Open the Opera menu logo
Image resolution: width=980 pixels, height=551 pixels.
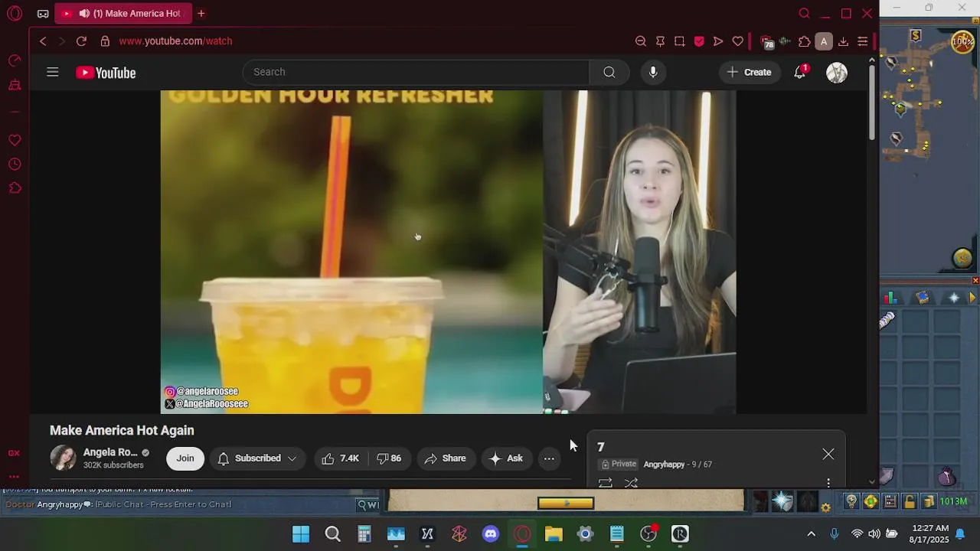(15, 13)
